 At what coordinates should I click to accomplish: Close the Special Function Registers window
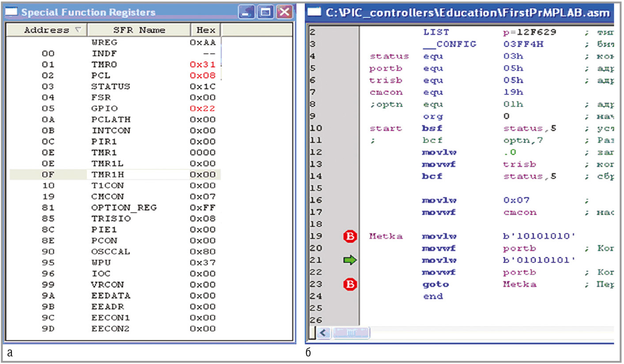pos(285,12)
